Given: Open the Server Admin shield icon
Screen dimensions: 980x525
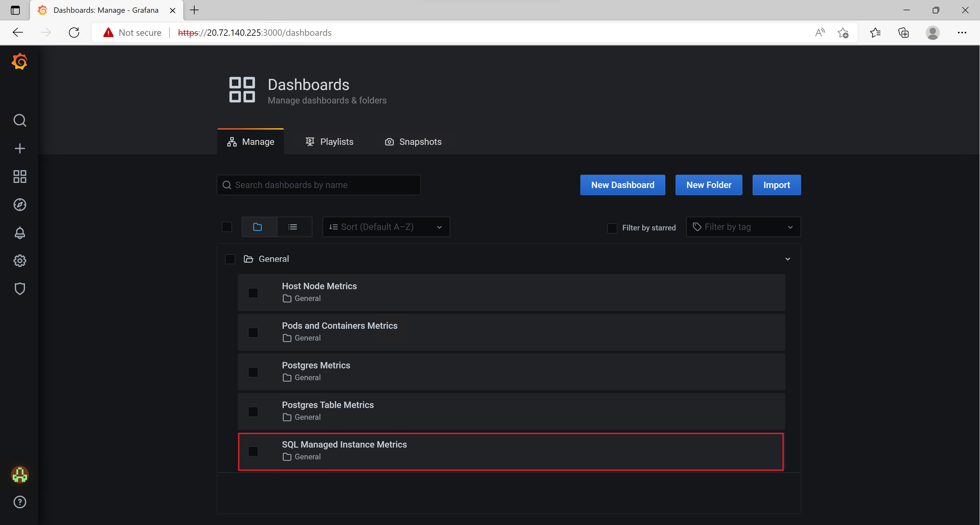Looking at the screenshot, I should [x=20, y=289].
